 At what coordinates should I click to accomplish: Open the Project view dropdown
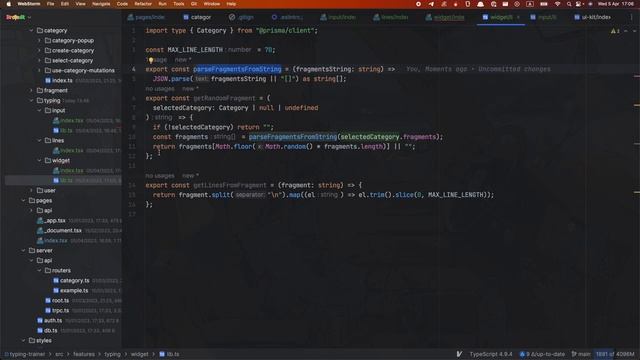coord(18,17)
